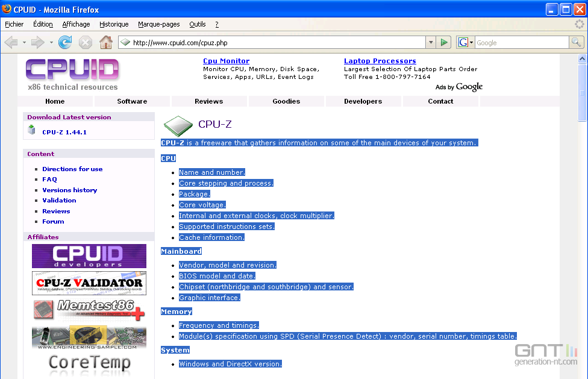Screen dimensions: 588x379
Task: Click 'Core stepping and process.' text
Action: (x=226, y=183)
